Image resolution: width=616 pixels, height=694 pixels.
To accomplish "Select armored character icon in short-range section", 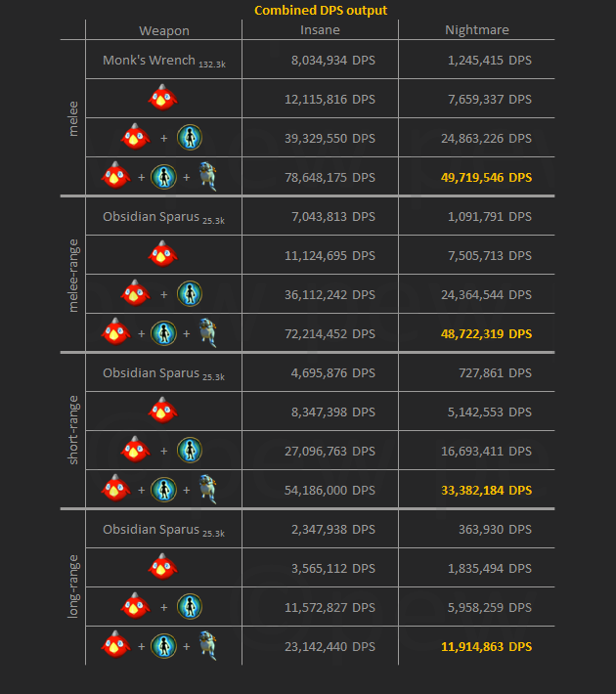I will [205, 489].
